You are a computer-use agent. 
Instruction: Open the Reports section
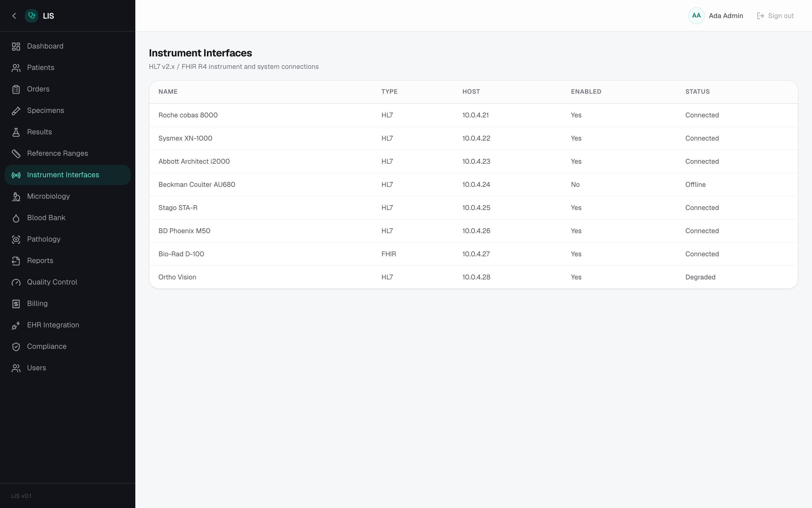(x=67, y=261)
